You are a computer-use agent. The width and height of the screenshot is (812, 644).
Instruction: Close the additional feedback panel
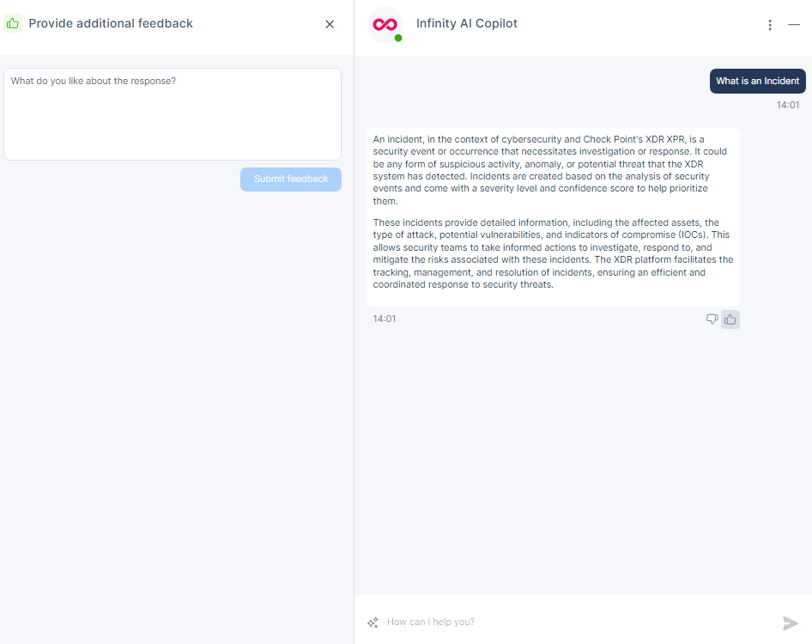[x=330, y=24]
